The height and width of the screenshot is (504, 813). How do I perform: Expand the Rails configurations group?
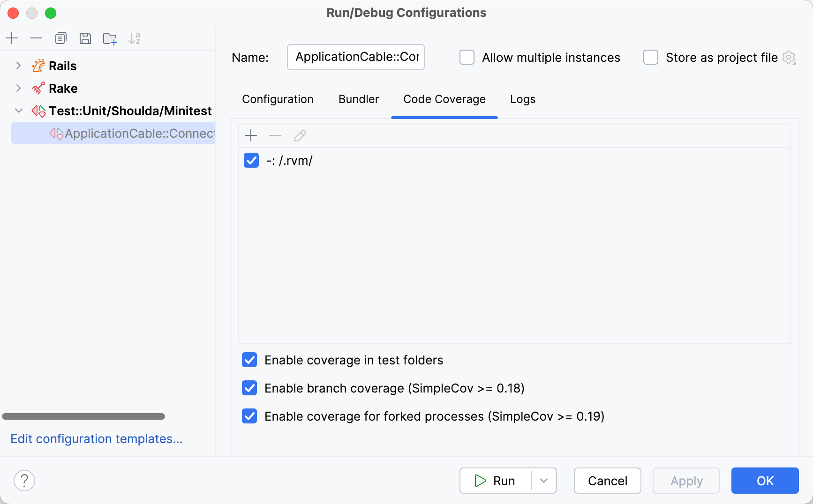(18, 66)
